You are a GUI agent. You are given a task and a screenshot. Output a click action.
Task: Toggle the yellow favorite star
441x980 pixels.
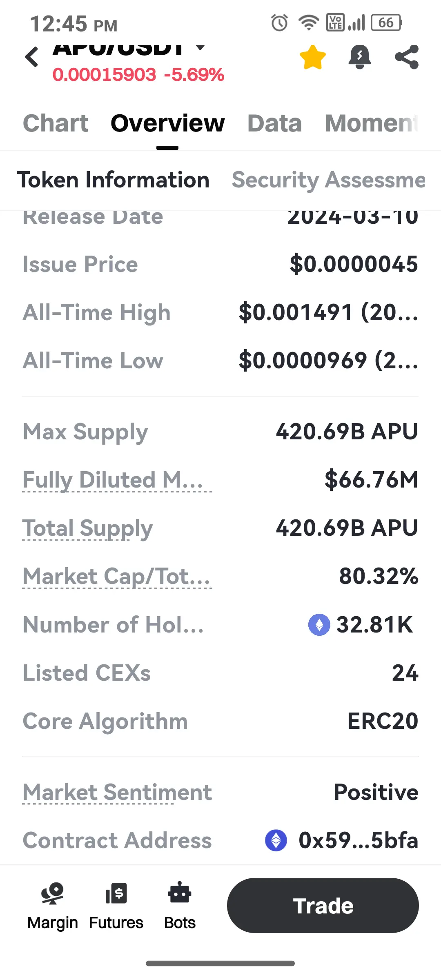tap(313, 57)
